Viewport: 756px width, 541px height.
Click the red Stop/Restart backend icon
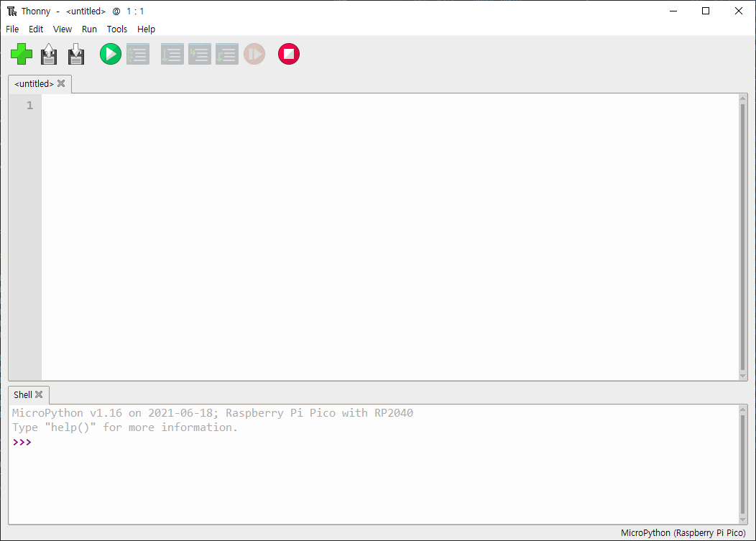[x=289, y=54]
